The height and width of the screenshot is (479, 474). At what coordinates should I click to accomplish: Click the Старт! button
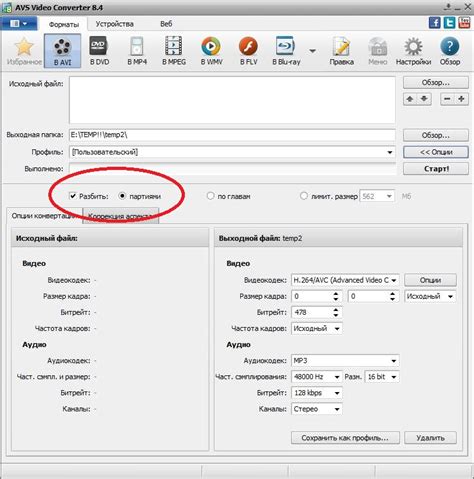(x=436, y=169)
